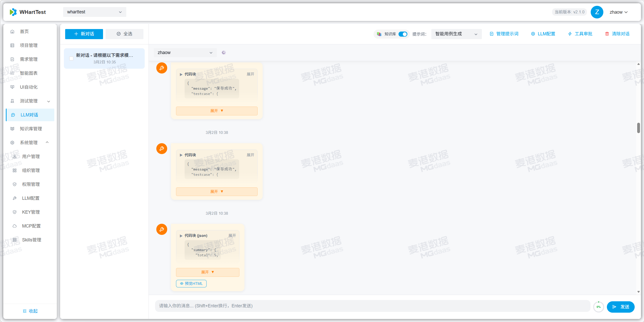
Task: Click the gear icon next to zhaow selector
Action: (x=224, y=53)
